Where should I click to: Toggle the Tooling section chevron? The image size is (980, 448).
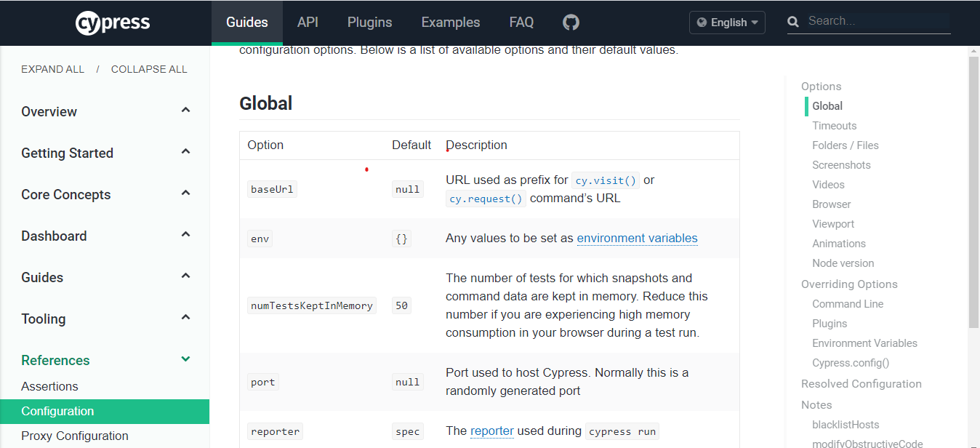(185, 318)
